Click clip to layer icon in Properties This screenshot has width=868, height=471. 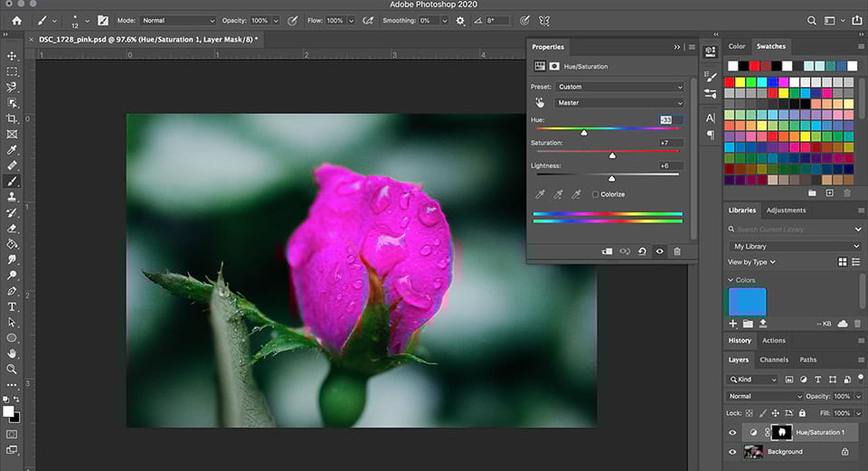click(x=608, y=251)
